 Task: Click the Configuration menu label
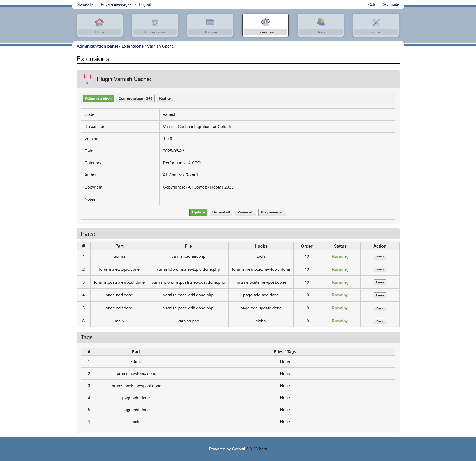155,32
